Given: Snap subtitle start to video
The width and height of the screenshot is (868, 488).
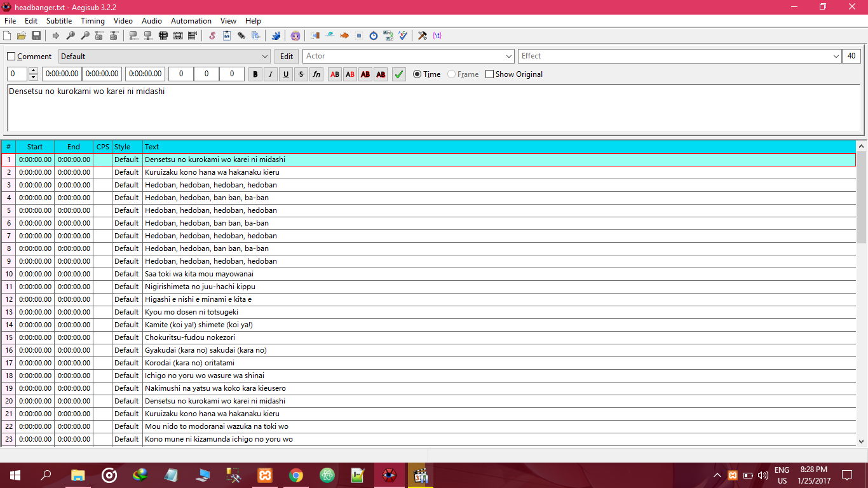Looking at the screenshot, I should click(133, 36).
